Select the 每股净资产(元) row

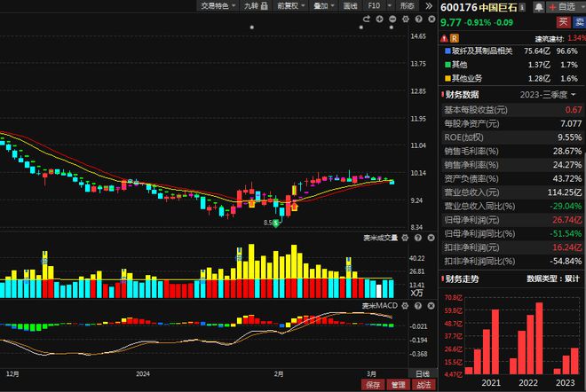tap(511, 123)
